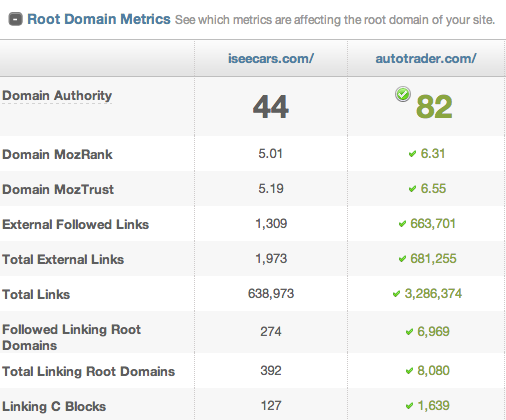Click the Domain MozRank row label
The width and height of the screenshot is (506, 420).
point(57,154)
